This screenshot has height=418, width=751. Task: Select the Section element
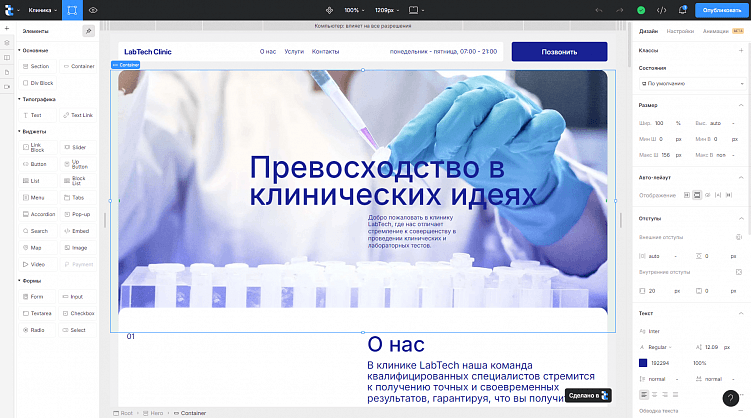(x=38, y=66)
